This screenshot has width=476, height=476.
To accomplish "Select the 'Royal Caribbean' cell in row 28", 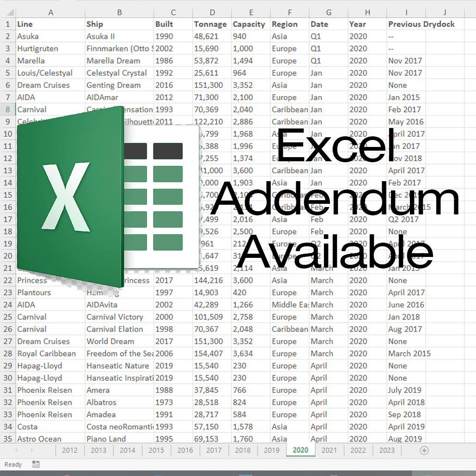I will pos(50,354).
